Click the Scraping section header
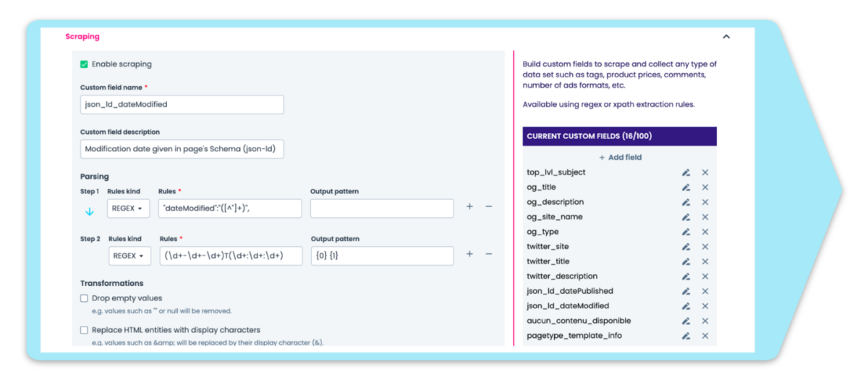The width and height of the screenshot is (868, 380). point(82,36)
